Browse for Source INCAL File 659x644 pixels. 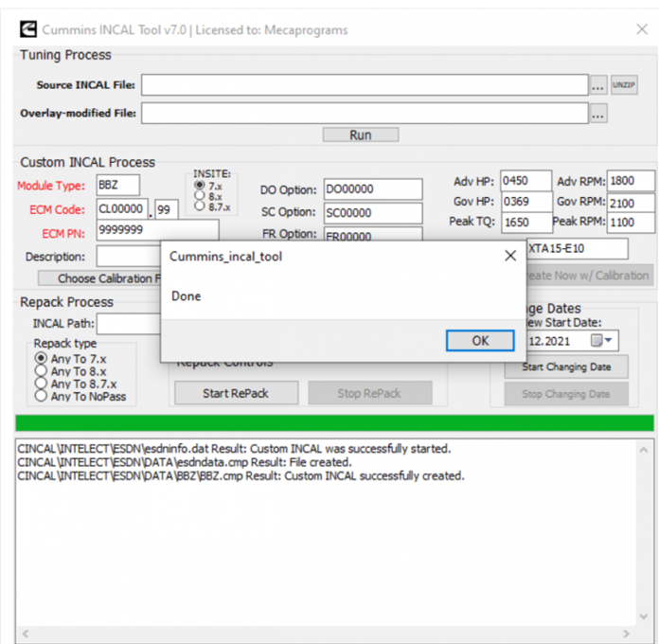click(x=598, y=85)
